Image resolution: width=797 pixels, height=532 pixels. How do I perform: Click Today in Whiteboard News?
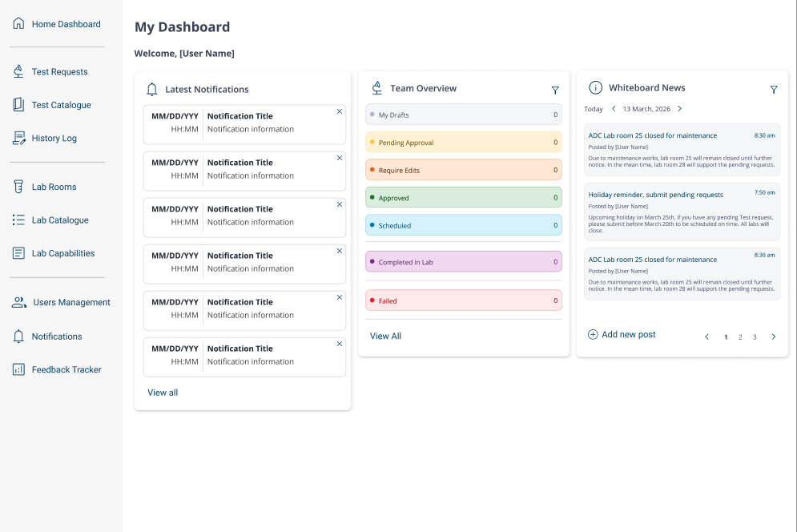click(x=594, y=109)
